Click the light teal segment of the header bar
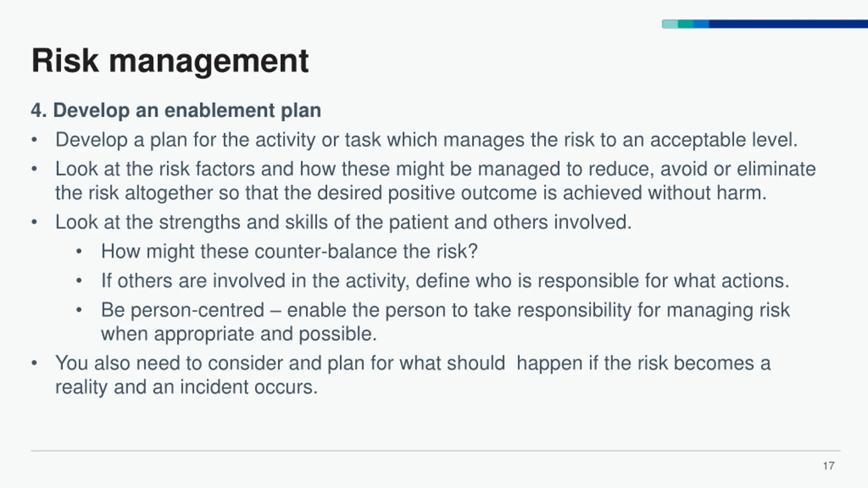Image resolution: width=868 pixels, height=488 pixels. coord(670,24)
